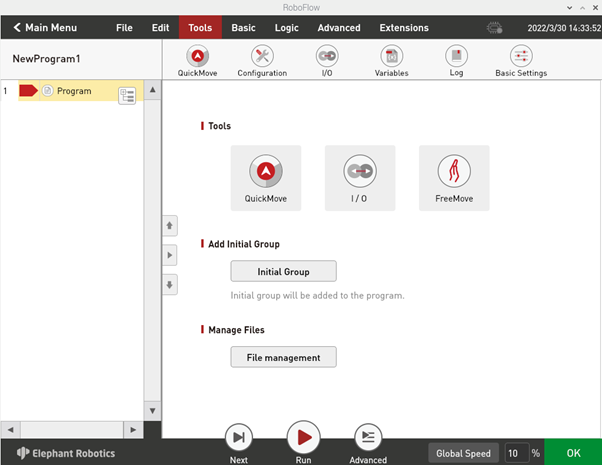Click the Initial Group button
602x465 pixels.
(x=283, y=271)
